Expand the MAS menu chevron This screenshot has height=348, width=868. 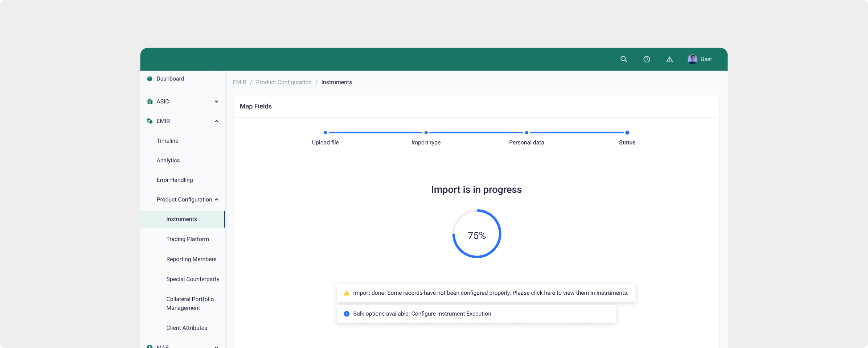pos(217,347)
